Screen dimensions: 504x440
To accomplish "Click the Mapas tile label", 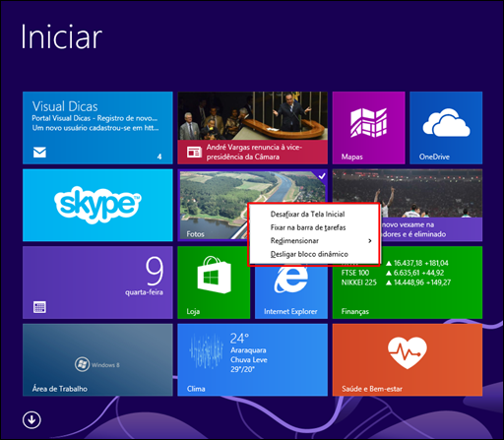I will (x=351, y=157).
